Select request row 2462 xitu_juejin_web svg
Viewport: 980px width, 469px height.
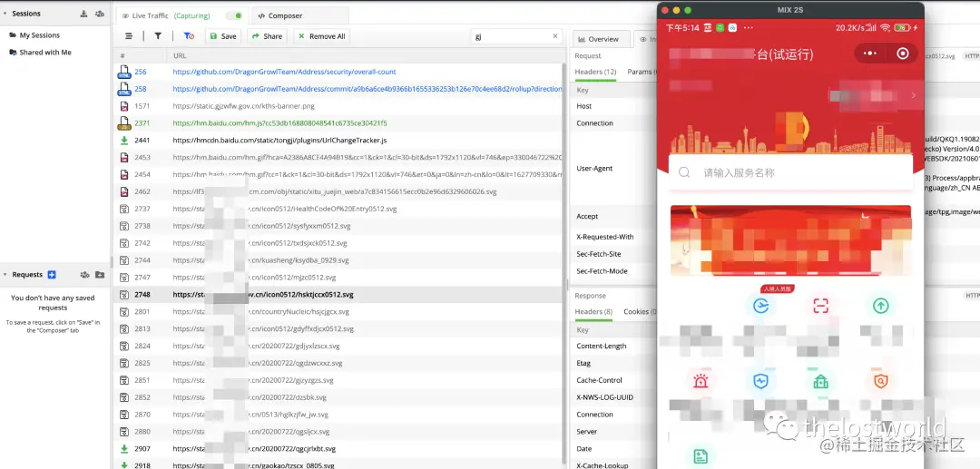pyautogui.click(x=338, y=191)
